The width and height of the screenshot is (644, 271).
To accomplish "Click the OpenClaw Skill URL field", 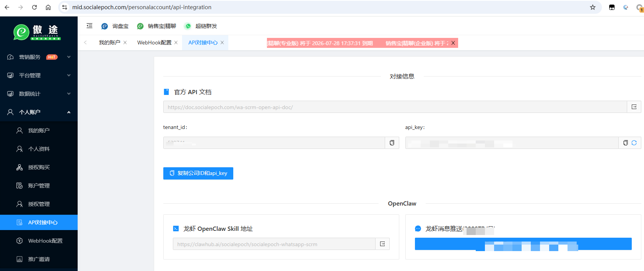I will (x=274, y=244).
